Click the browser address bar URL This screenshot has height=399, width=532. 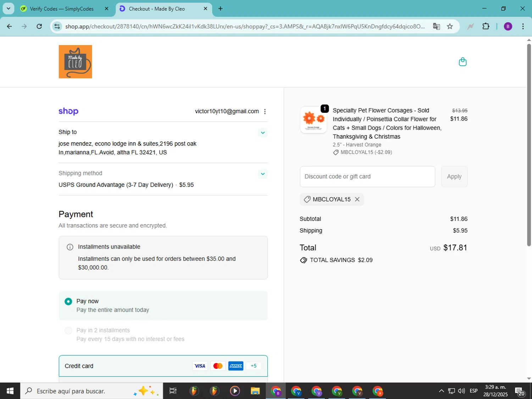pos(245,26)
